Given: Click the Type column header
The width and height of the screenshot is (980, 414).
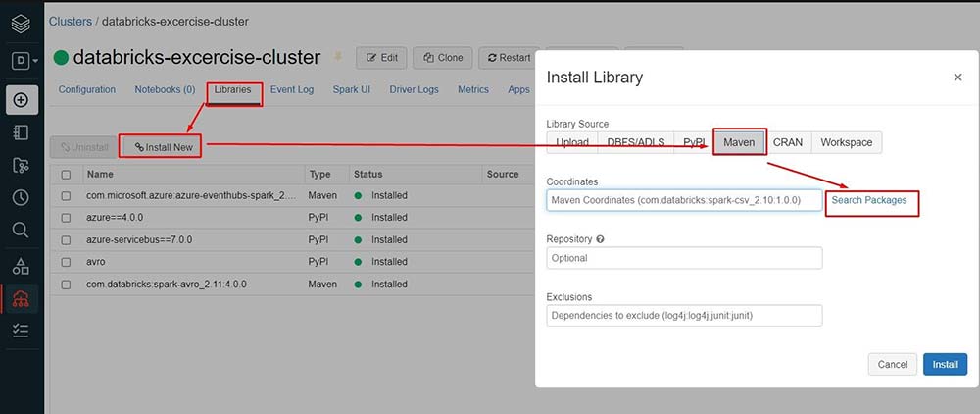Looking at the screenshot, I should (x=319, y=174).
